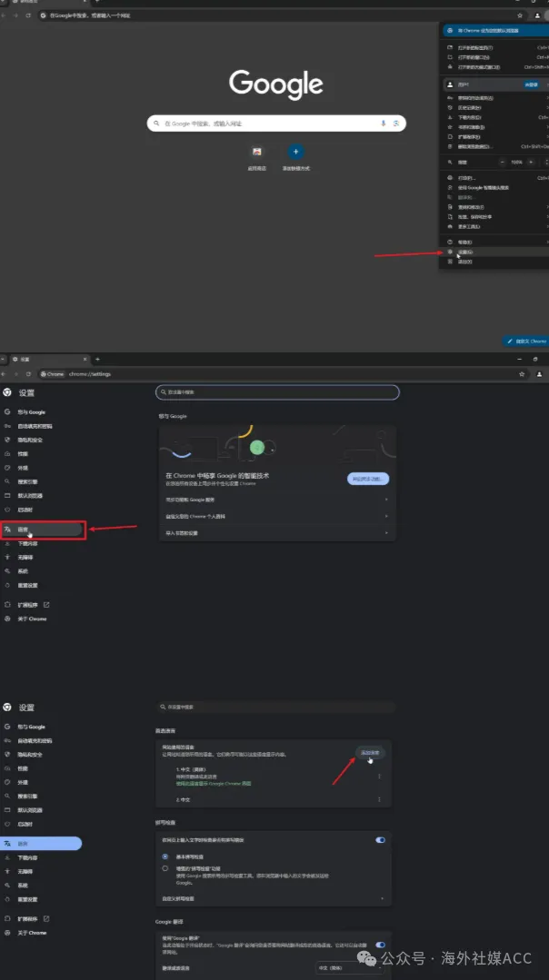Toggle the use Google Translate switch
The height and width of the screenshot is (980, 549).
point(380,945)
